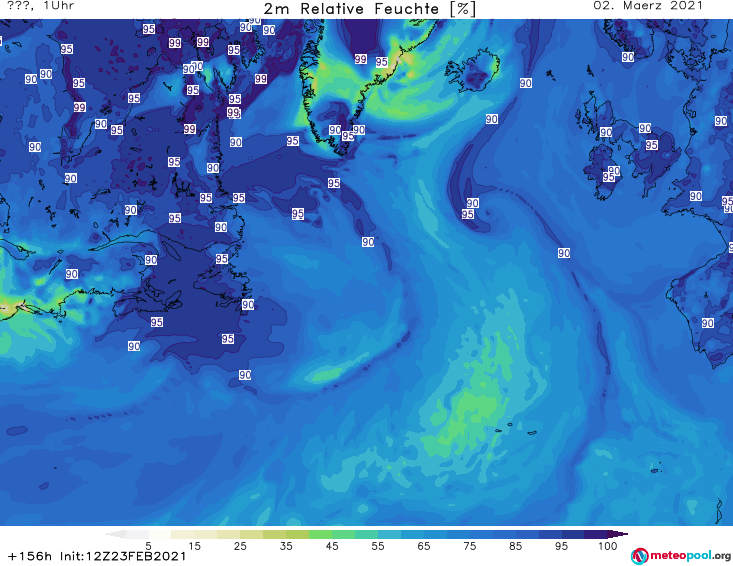Click the teal 50–55 legend swatch
The width and height of the screenshot is (733, 566).
366,534
